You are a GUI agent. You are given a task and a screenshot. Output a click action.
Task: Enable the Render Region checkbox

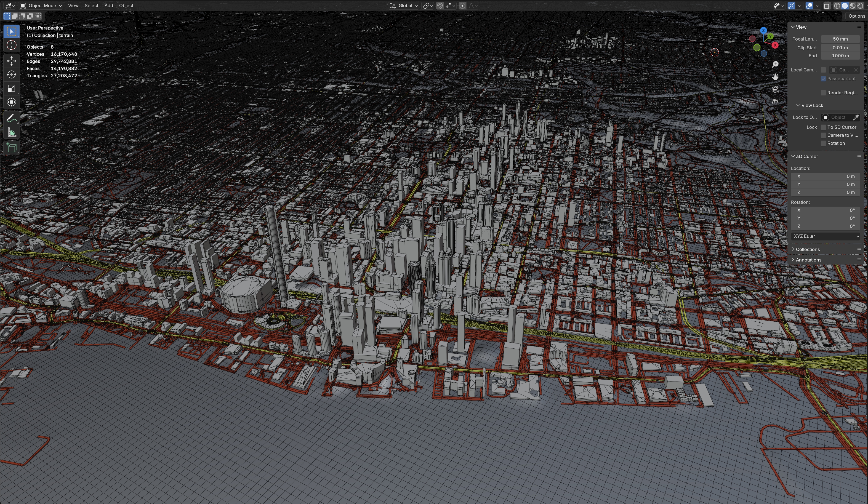tap(823, 93)
